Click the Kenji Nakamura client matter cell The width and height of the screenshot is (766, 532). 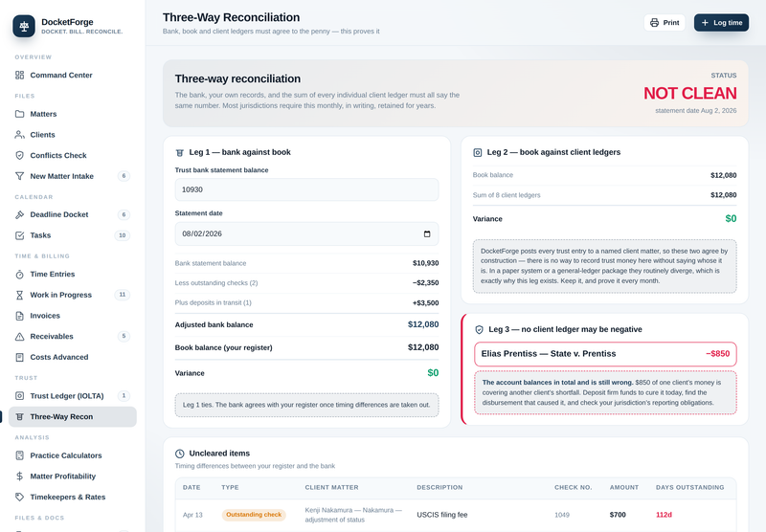point(353,515)
